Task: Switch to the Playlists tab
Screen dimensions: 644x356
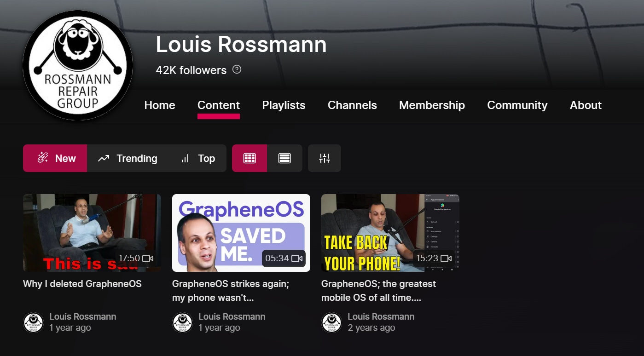Action: point(284,105)
